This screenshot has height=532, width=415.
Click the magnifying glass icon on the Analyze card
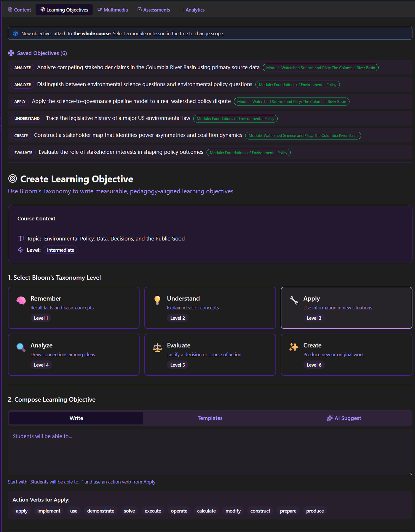coord(21,347)
